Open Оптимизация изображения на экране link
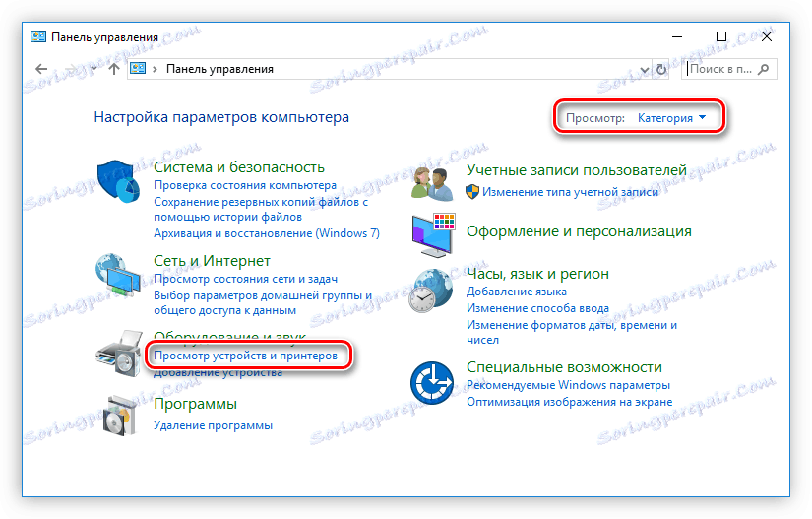The height and width of the screenshot is (519, 812). (x=569, y=402)
